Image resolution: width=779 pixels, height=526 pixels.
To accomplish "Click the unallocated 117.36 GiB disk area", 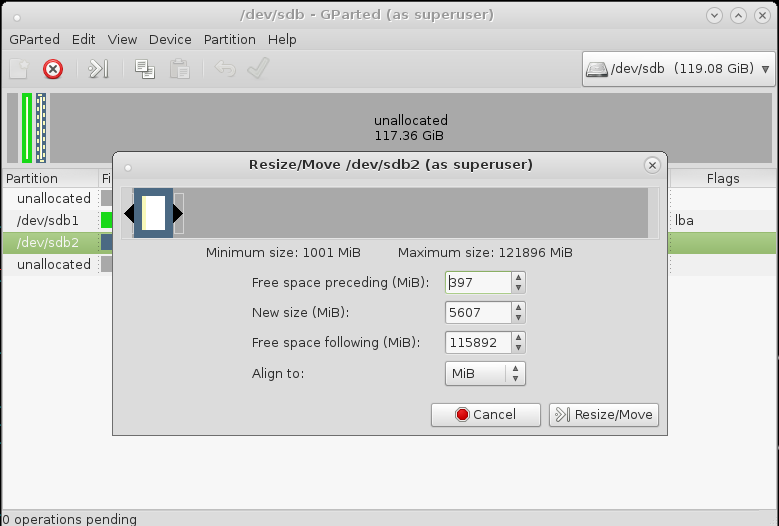I will pyautogui.click(x=411, y=128).
